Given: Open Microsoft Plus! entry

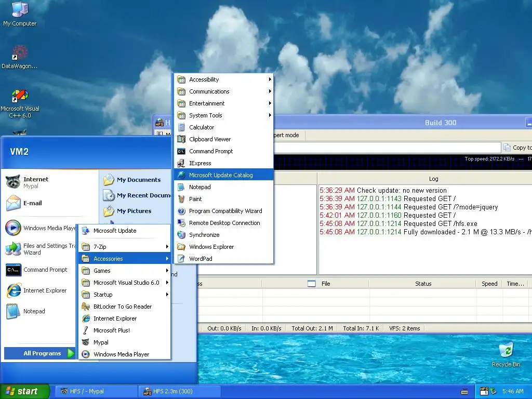Looking at the screenshot, I should pos(124,330).
